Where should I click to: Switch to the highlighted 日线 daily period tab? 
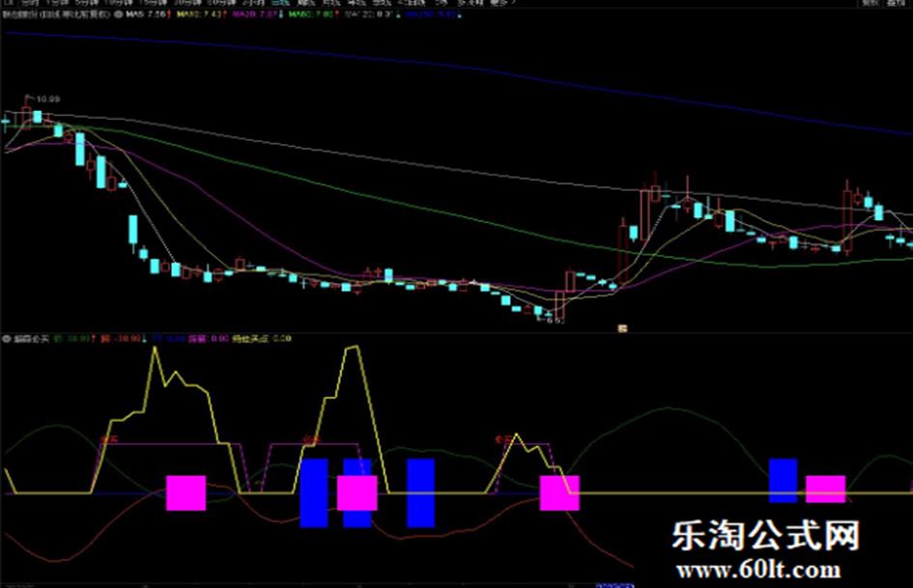[x=280, y=3]
